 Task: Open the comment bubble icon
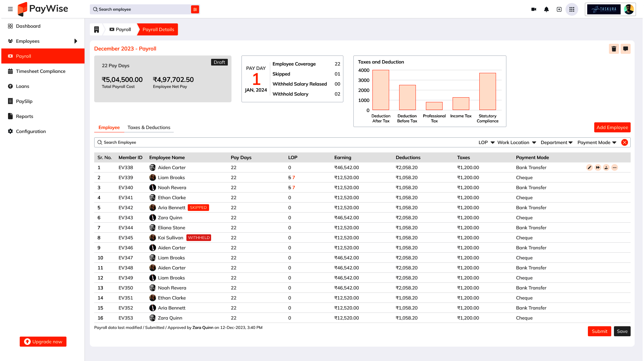625,49
